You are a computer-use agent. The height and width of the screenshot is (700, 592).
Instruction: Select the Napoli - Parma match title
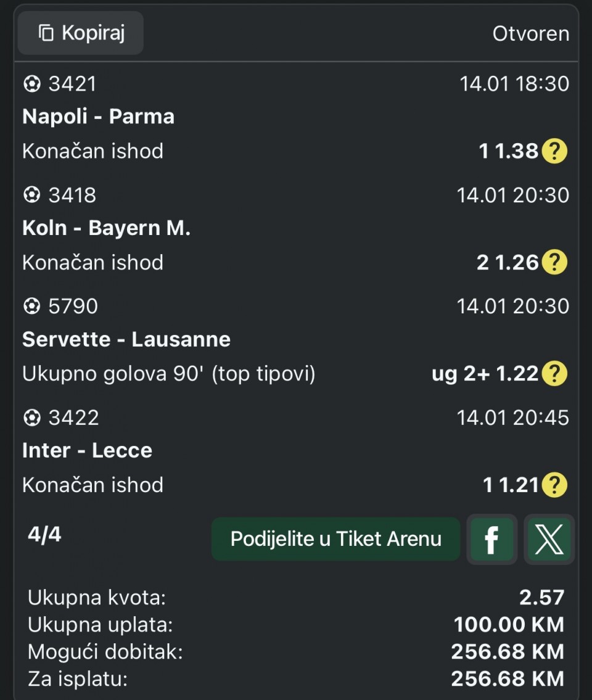pos(98,117)
